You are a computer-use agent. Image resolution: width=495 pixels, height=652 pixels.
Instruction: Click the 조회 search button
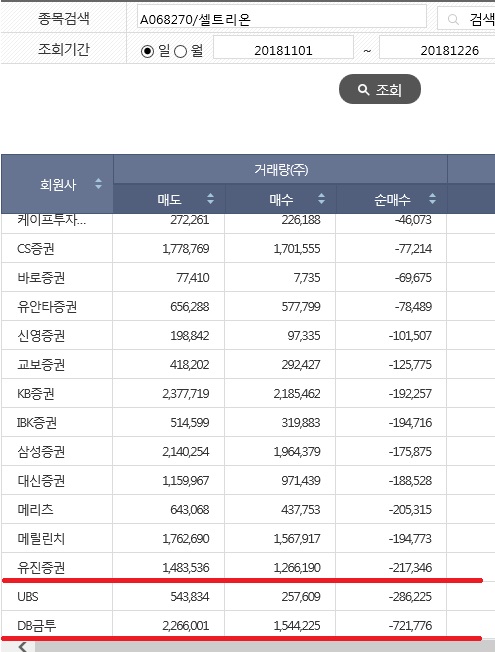380,89
